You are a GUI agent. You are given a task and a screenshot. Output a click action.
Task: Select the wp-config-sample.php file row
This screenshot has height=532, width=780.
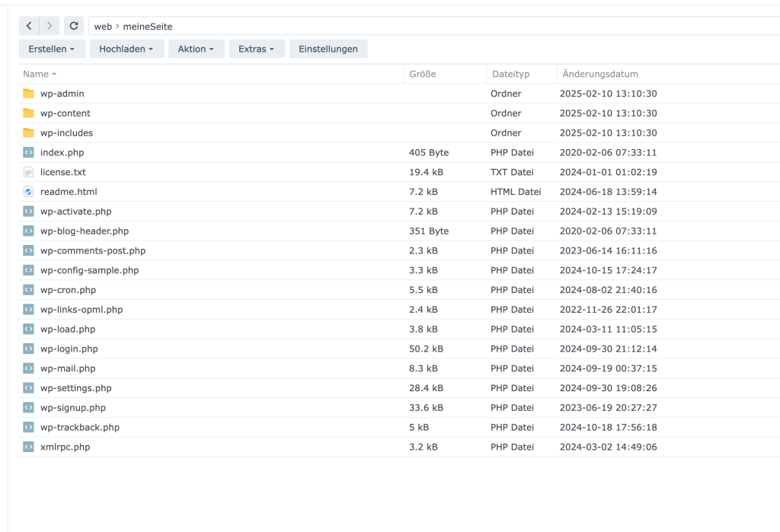coord(90,270)
